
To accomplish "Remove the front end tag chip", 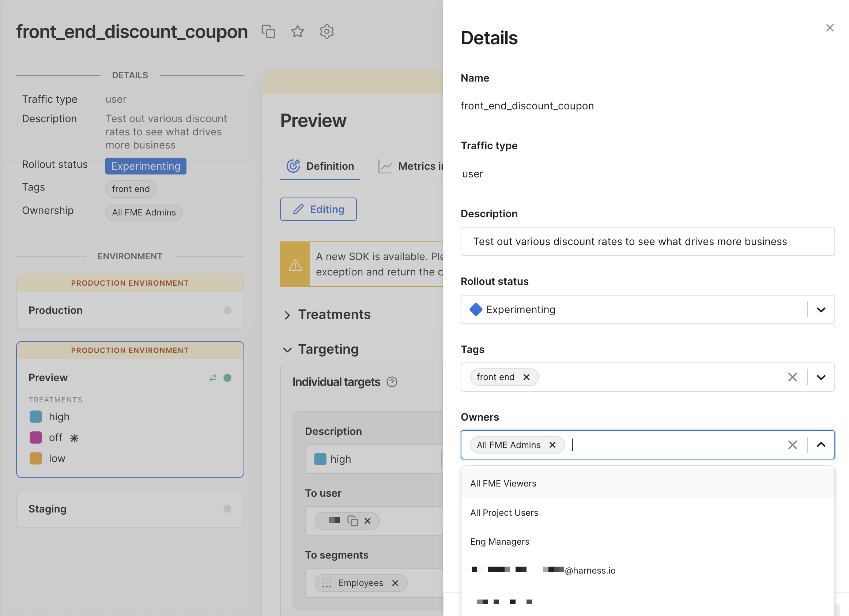I will [526, 377].
